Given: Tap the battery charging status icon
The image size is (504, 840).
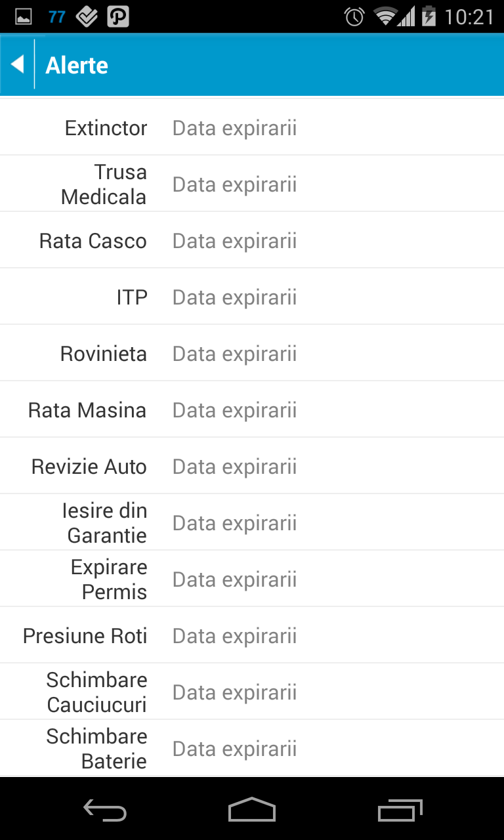Looking at the screenshot, I should [429, 16].
